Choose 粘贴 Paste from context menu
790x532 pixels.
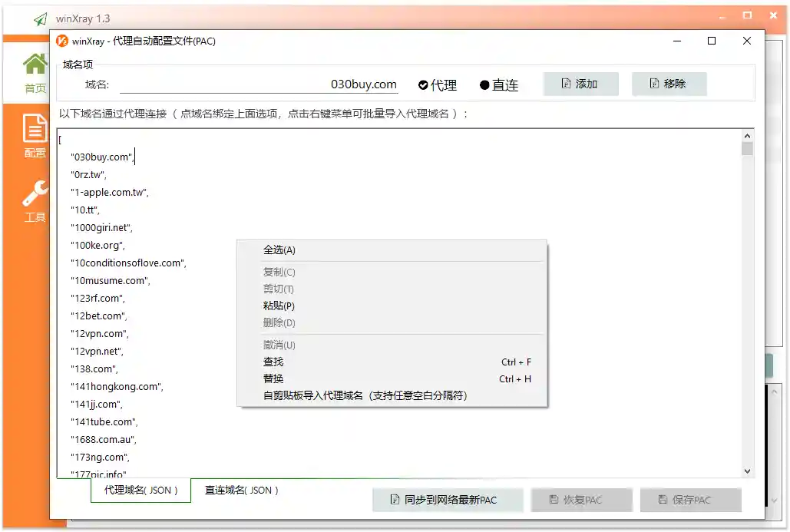277,306
